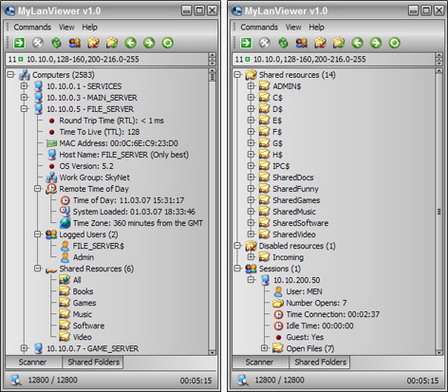Collapse Shared resources (14) in right window
This screenshot has height=392, width=448.
click(x=238, y=74)
